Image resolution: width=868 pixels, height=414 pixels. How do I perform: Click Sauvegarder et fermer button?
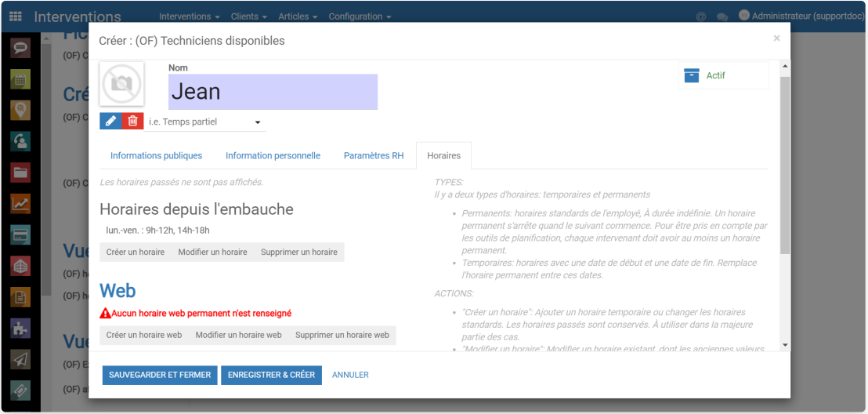(160, 376)
